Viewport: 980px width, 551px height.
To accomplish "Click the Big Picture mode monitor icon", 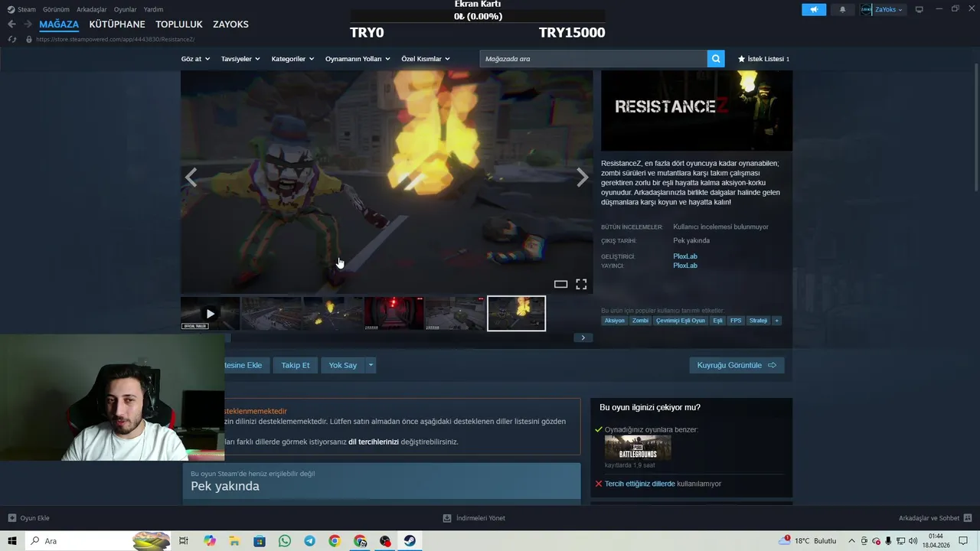I will [x=920, y=10].
